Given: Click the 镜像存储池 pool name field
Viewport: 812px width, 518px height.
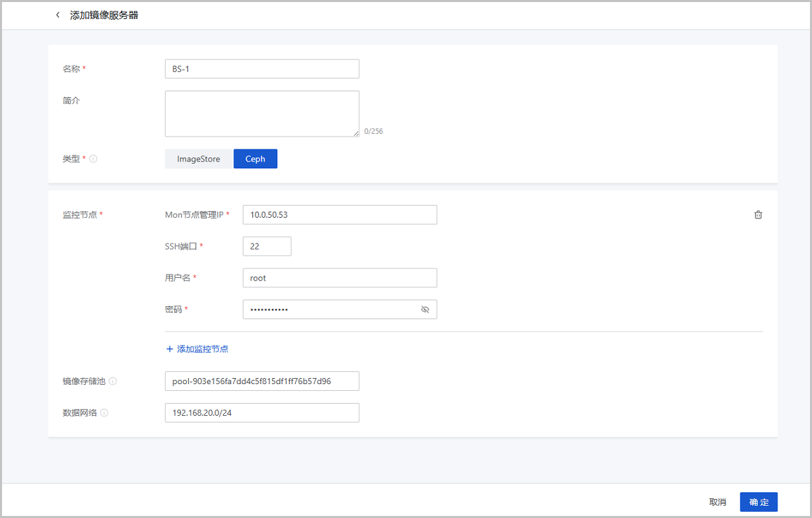Looking at the screenshot, I should click(x=261, y=381).
